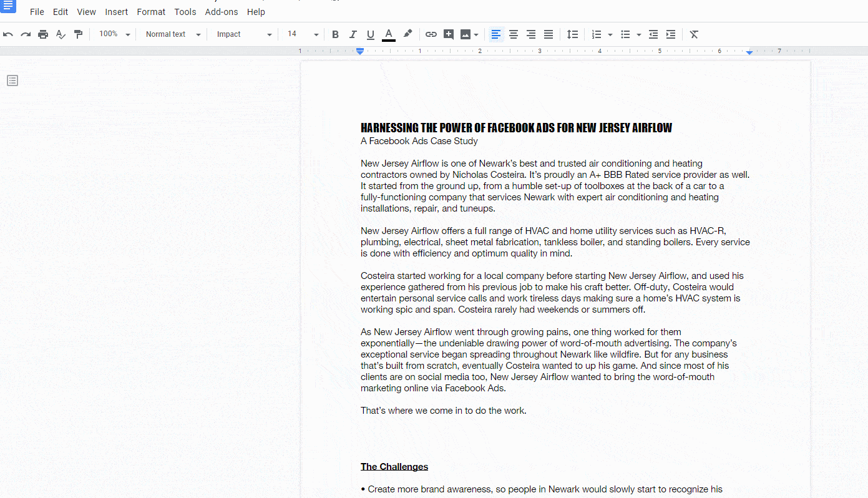Click the insert link icon
Screen dimensions: 868x498
[x=431, y=34]
